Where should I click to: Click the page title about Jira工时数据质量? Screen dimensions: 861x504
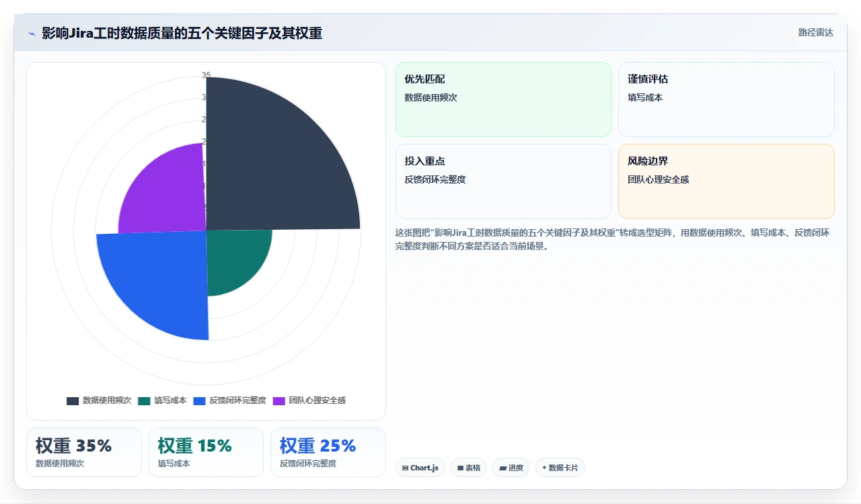coord(182,33)
